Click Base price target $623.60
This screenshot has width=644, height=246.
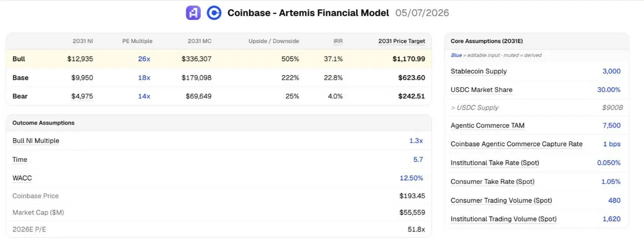point(412,78)
